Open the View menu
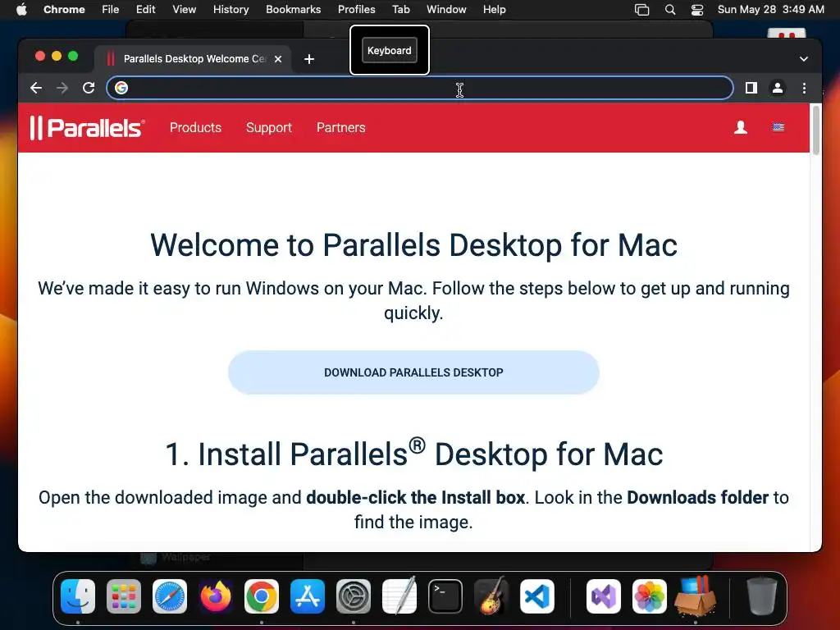Image resolution: width=840 pixels, height=630 pixels. pos(184,10)
